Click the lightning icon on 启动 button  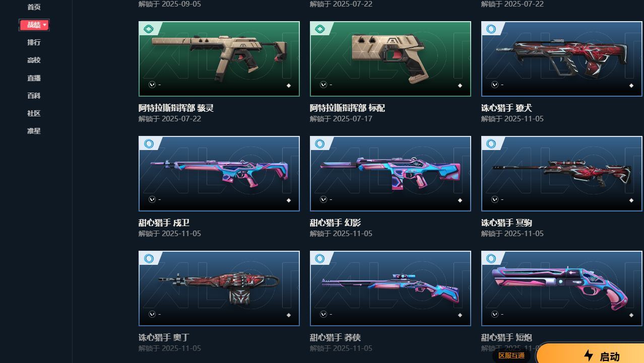(x=588, y=356)
